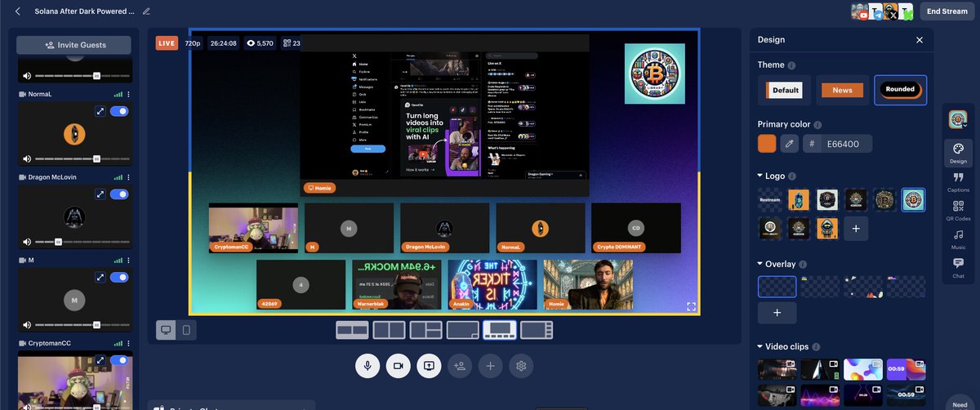Mute your microphone in the bottom controls
Screen dimensions: 980x410
coord(367,366)
